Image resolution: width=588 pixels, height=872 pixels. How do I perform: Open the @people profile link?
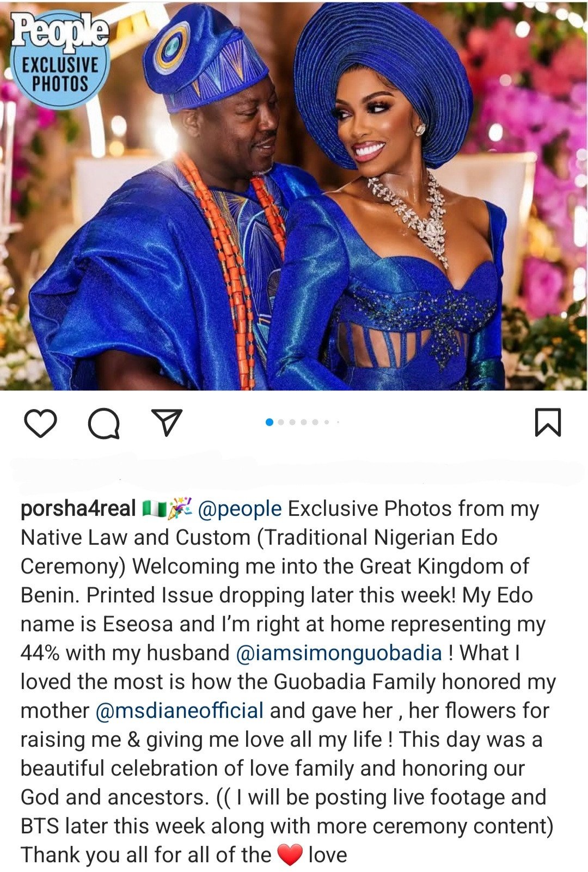[x=240, y=509]
